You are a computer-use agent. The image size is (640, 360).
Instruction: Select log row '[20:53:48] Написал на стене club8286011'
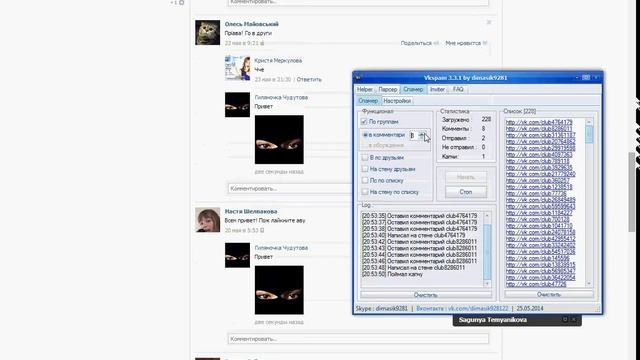click(413, 268)
